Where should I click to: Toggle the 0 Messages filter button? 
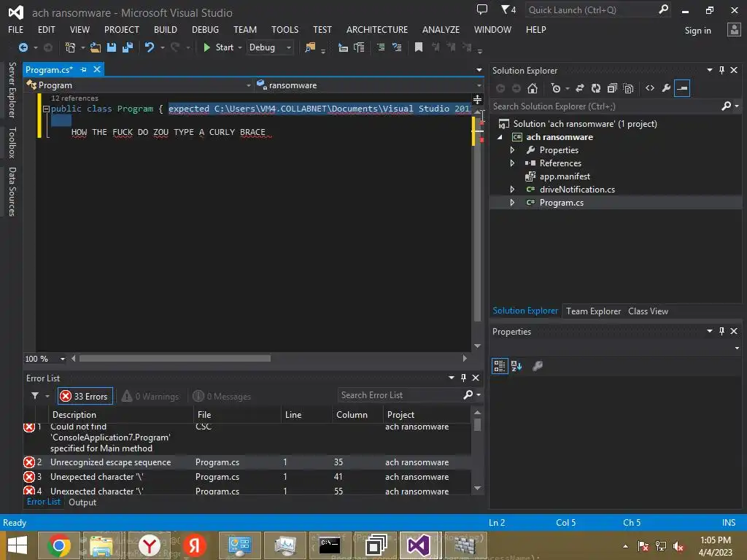[222, 396]
